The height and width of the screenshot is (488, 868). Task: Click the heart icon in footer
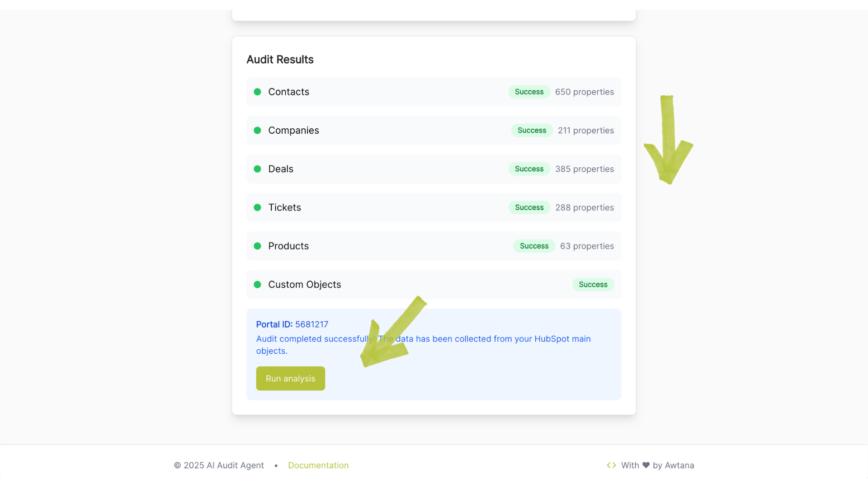[646, 465]
